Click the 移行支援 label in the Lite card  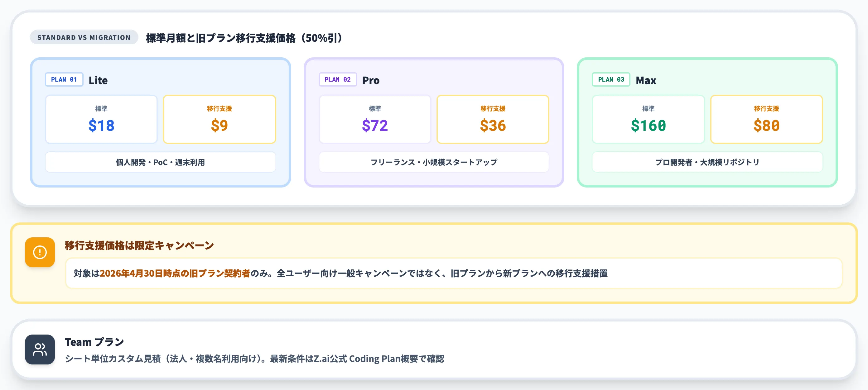[219, 108]
